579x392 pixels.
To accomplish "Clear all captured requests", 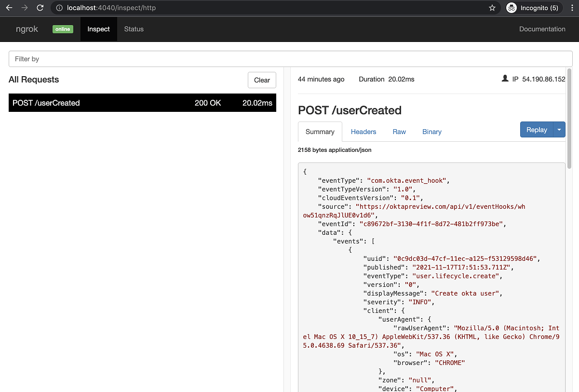I will pos(262,80).
